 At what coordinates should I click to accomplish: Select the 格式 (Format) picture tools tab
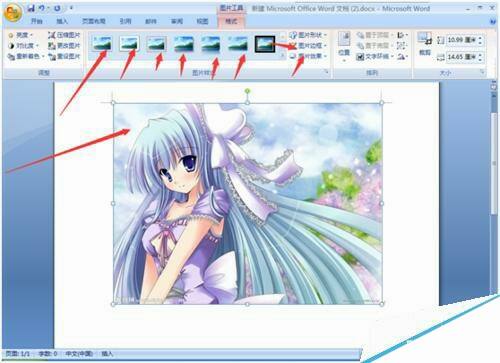[231, 21]
